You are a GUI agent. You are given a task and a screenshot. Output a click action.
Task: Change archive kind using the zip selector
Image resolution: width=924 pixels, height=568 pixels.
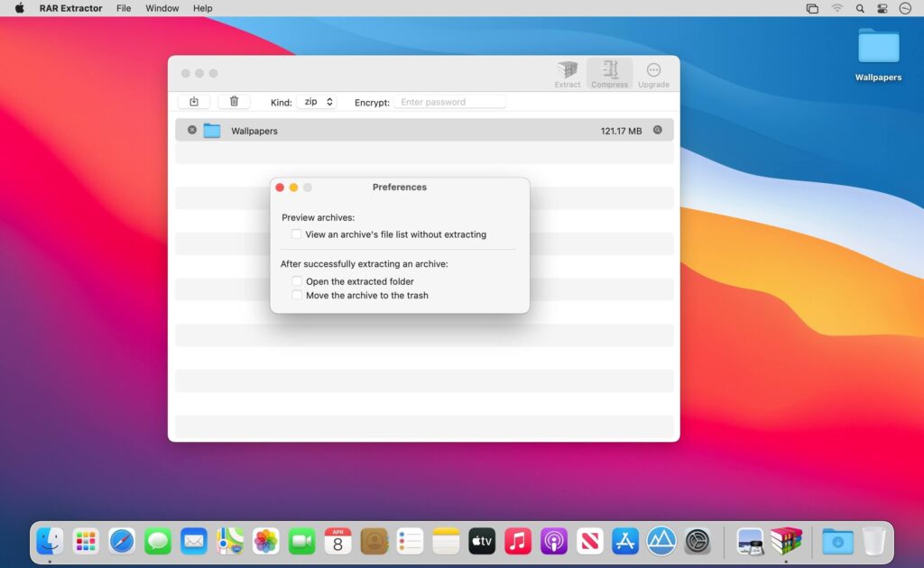point(317,102)
